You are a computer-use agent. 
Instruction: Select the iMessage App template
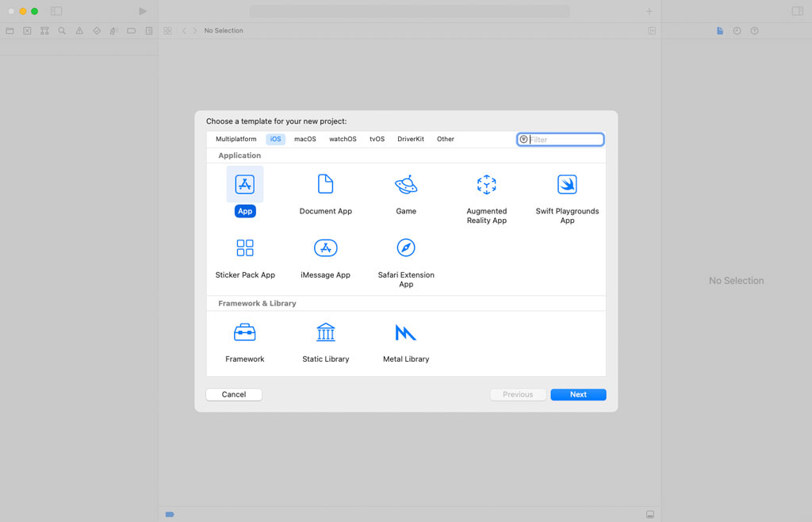coord(325,248)
